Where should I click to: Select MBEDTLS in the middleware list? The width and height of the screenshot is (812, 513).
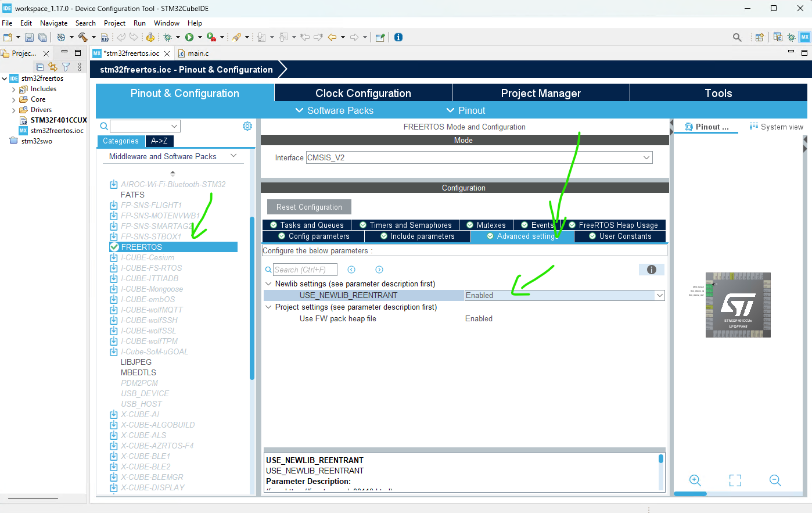pos(138,372)
